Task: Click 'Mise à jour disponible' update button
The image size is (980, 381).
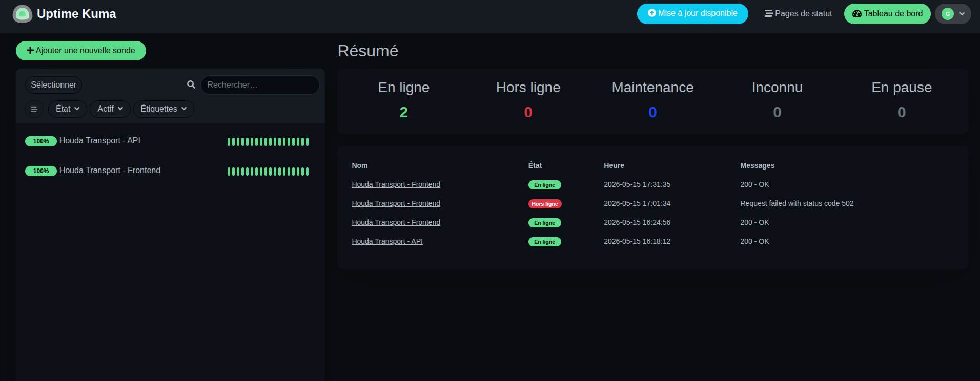Action: pos(692,14)
